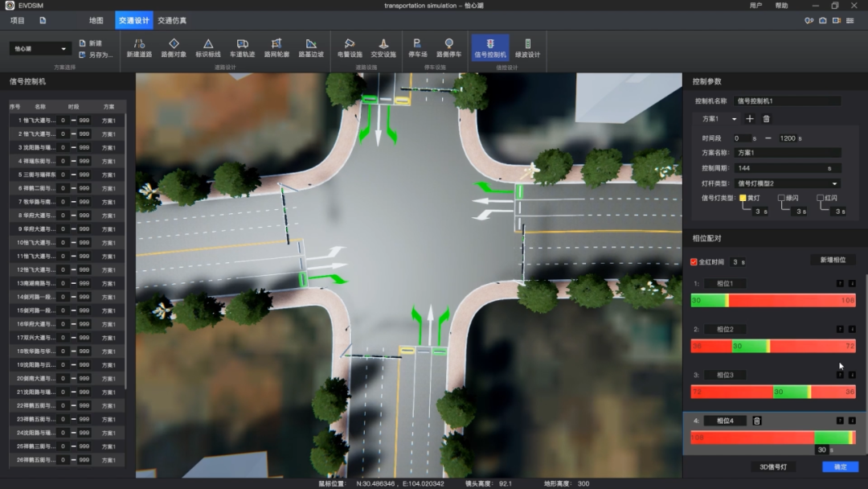Screen dimensions: 868x489
Task: Open the 方案1 dropdown in control parameters
Action: (x=719, y=118)
